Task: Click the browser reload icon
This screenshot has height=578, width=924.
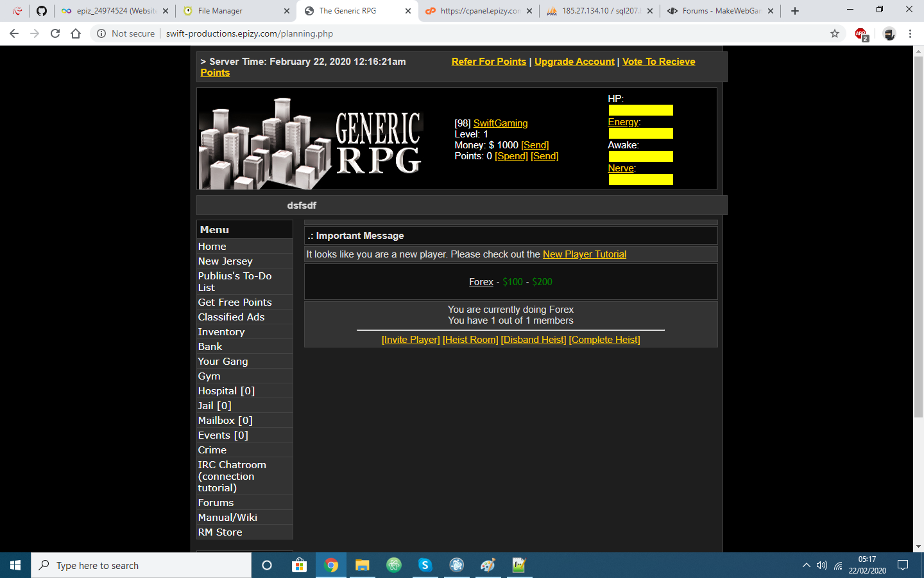Action: [x=55, y=33]
